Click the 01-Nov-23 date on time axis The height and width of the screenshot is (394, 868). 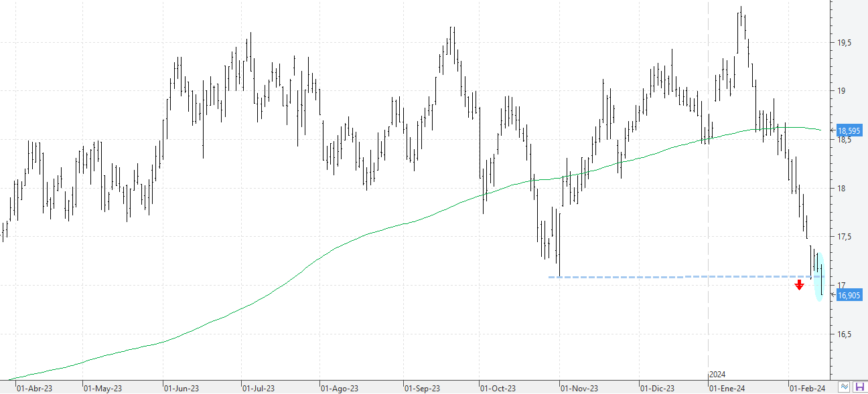(x=579, y=388)
